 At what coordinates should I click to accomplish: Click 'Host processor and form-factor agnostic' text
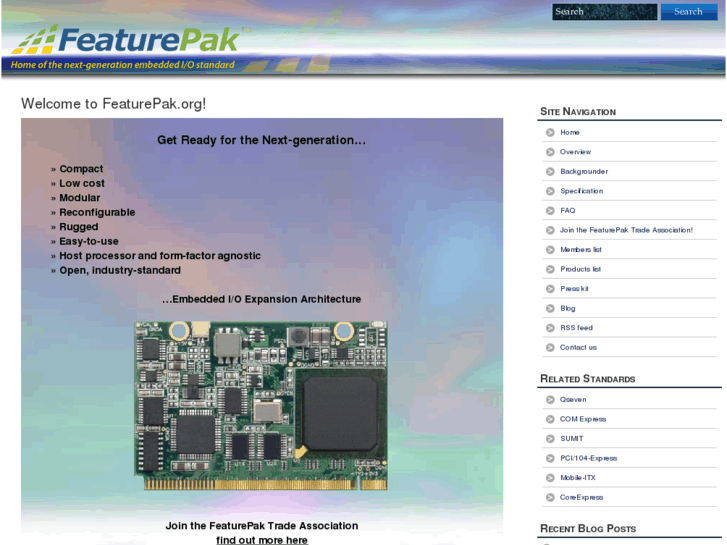pyautogui.click(x=160, y=256)
